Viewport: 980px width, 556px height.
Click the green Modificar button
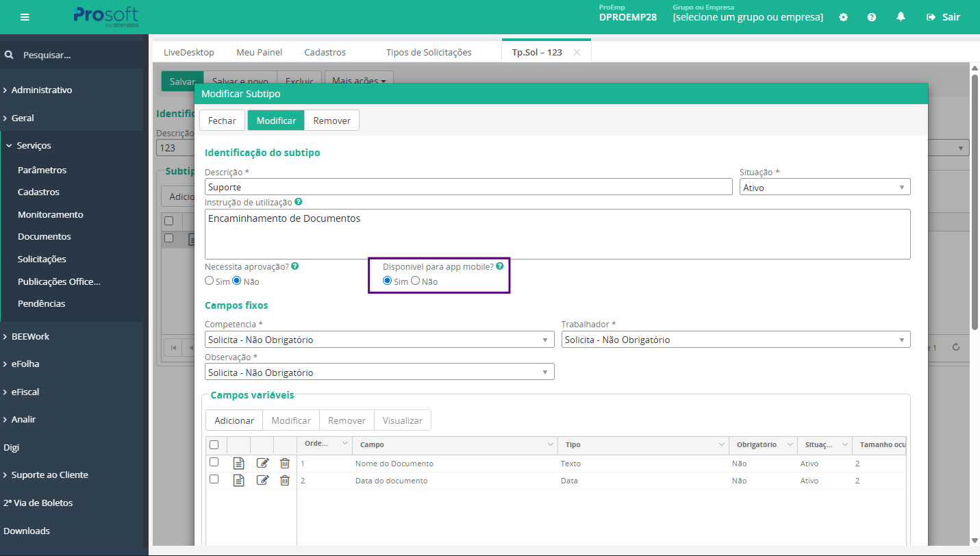click(x=276, y=121)
